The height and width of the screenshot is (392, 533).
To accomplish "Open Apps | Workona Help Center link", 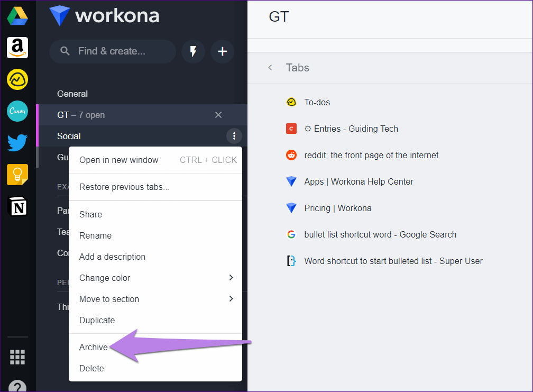I will point(359,181).
